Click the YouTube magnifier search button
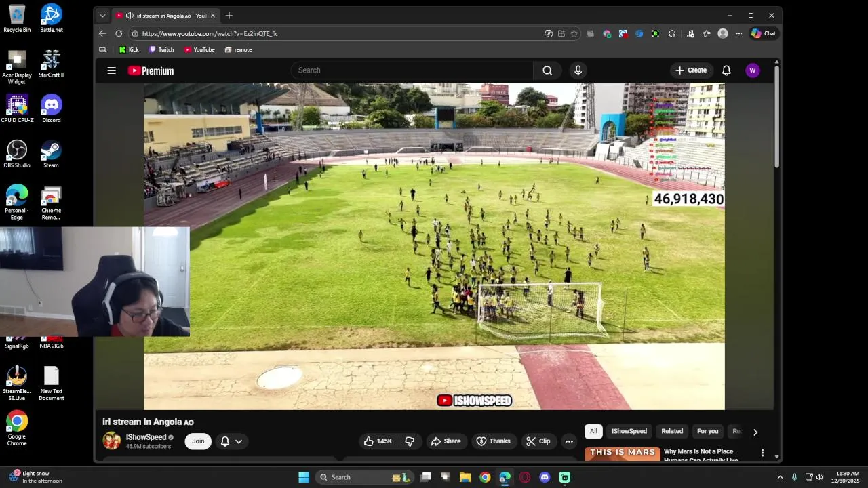The width and height of the screenshot is (868, 488). tap(547, 70)
